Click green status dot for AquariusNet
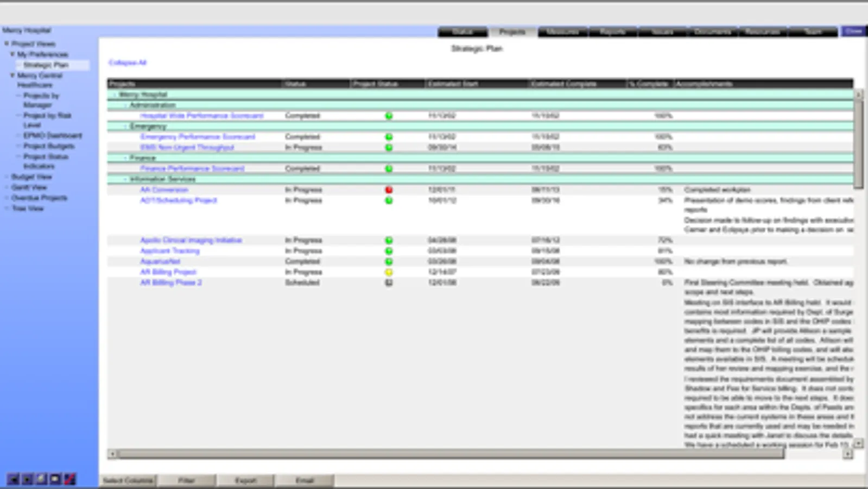The height and width of the screenshot is (489, 868). pos(389,261)
